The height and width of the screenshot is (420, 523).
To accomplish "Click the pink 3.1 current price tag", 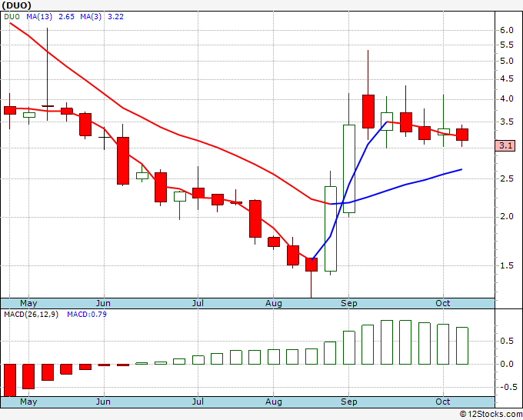I will point(505,146).
